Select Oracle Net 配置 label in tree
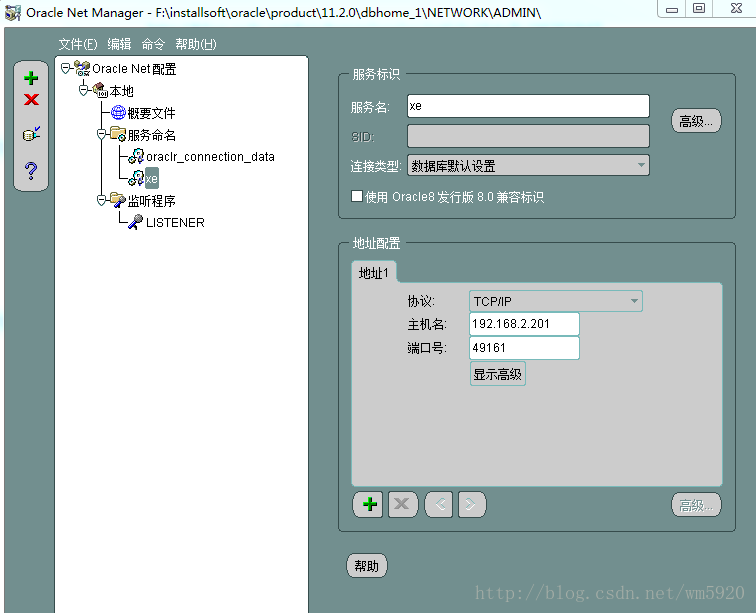The image size is (756, 613). coord(134,69)
